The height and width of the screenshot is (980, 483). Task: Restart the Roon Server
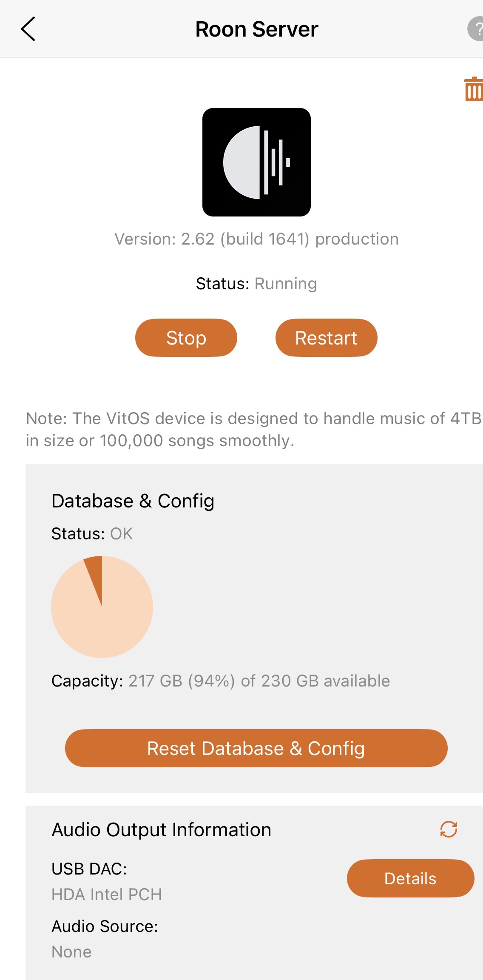(326, 338)
